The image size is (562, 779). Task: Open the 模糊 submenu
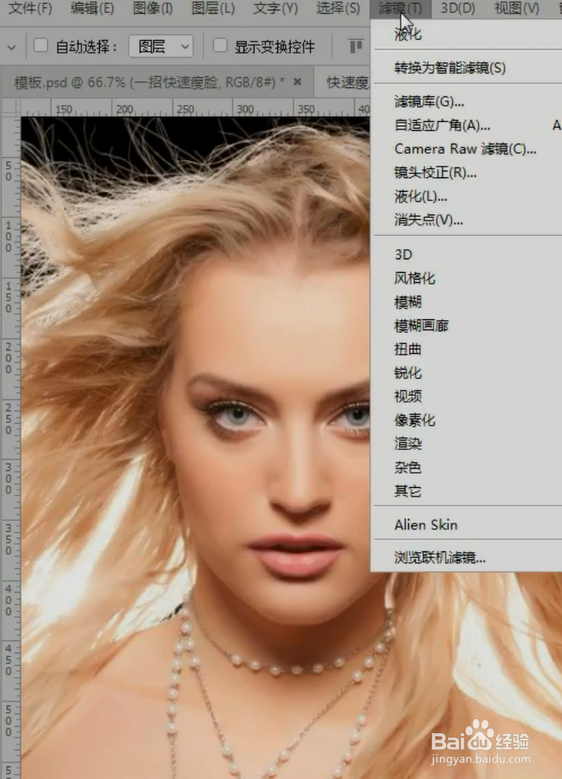point(407,302)
